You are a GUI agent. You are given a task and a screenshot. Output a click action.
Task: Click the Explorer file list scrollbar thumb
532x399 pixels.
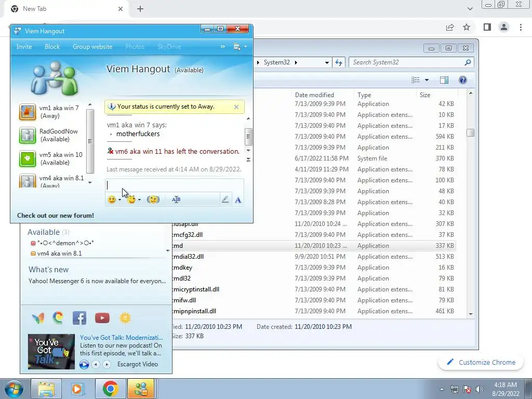(x=470, y=132)
